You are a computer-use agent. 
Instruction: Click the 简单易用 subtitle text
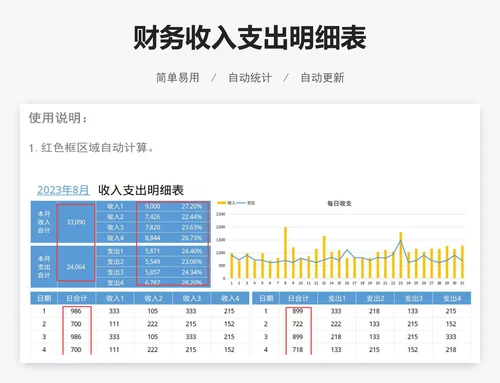178,78
